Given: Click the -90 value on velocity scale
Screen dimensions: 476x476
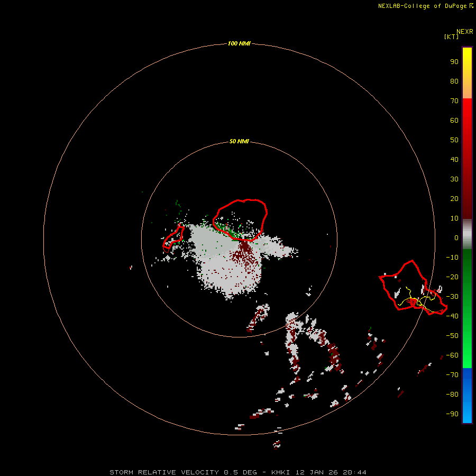Looking at the screenshot, I should pos(452,414).
